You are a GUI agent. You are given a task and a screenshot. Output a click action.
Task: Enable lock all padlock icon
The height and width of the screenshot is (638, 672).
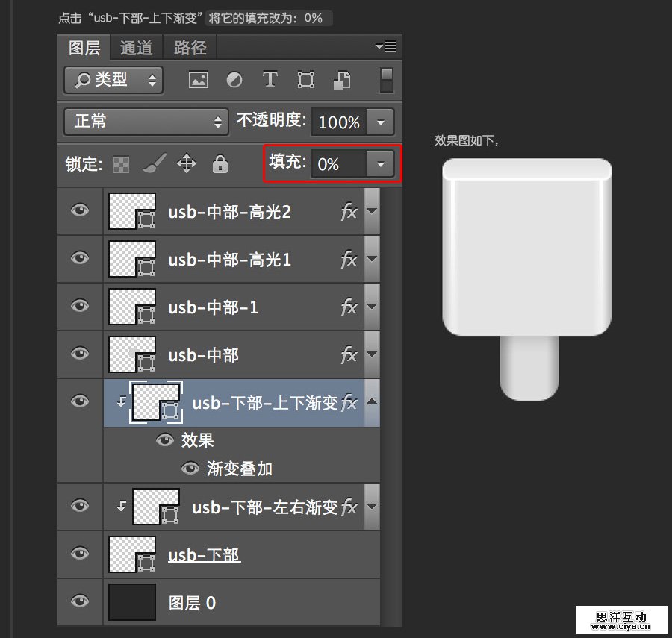pos(219,163)
